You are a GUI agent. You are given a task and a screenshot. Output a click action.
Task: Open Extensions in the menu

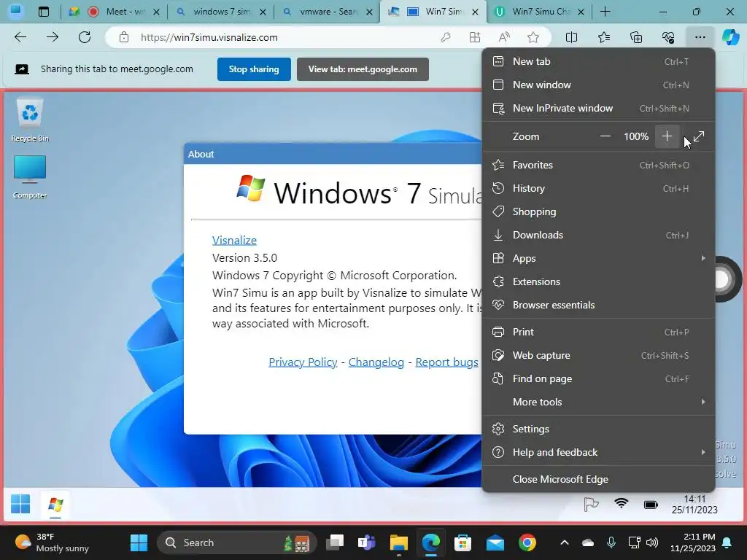(x=599, y=281)
